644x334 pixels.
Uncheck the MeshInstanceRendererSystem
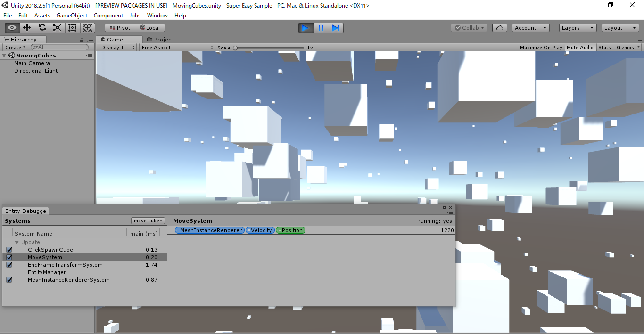[8, 280]
